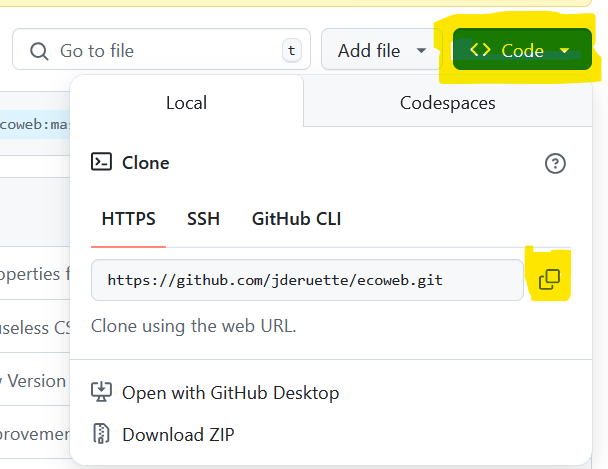The image size is (608, 469).
Task: Click the 't' shortcut key hint
Action: tap(292, 50)
